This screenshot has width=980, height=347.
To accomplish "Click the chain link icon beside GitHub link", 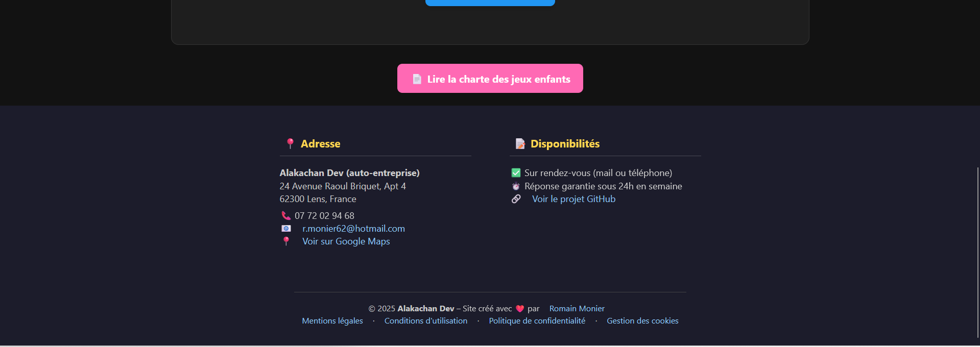I will [x=516, y=199].
